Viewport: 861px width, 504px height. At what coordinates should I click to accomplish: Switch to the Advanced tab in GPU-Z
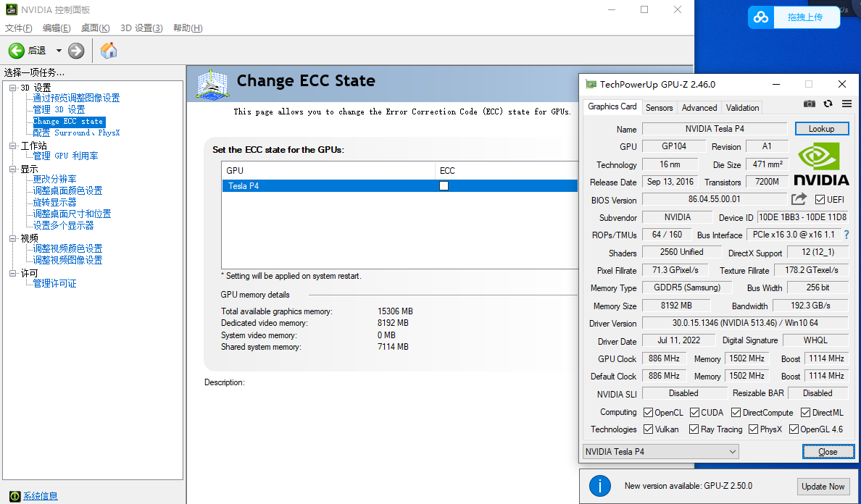click(699, 108)
